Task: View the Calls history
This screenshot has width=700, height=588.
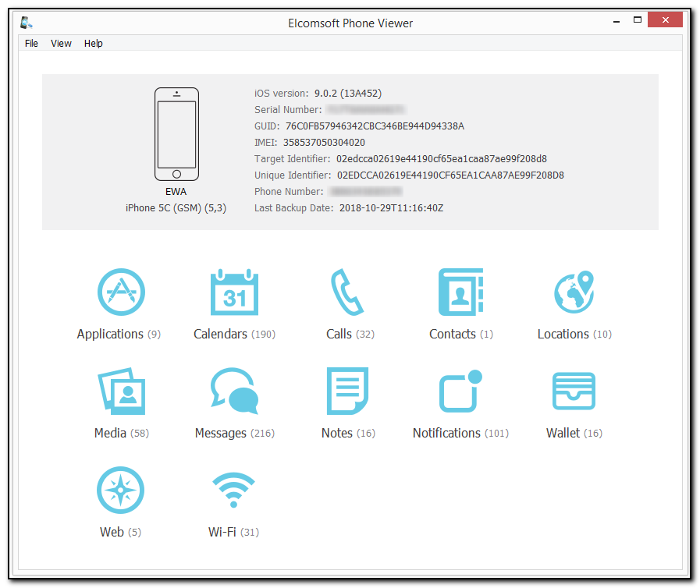Action: [346, 292]
